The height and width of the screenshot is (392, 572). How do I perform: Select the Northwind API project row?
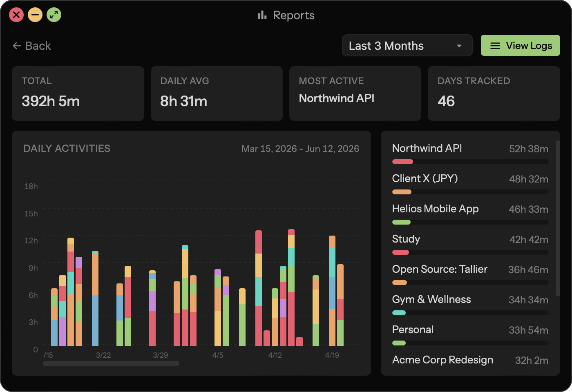point(470,154)
